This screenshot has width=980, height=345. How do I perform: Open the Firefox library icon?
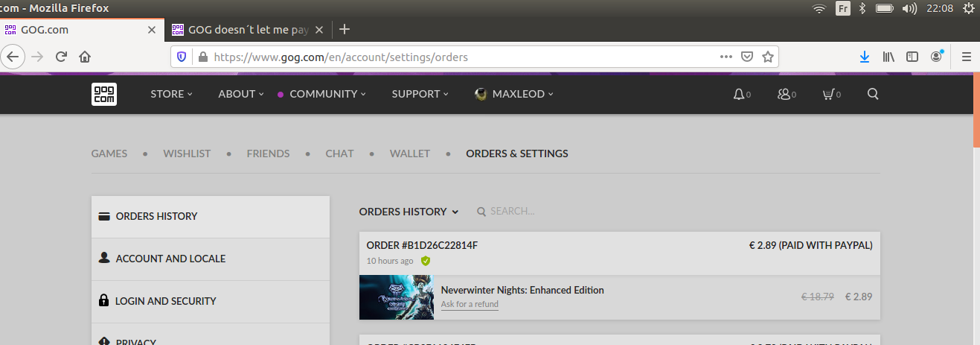(x=888, y=57)
